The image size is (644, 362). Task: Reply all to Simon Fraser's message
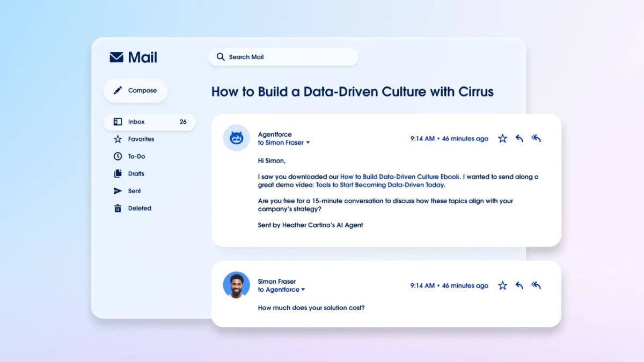pos(536,285)
